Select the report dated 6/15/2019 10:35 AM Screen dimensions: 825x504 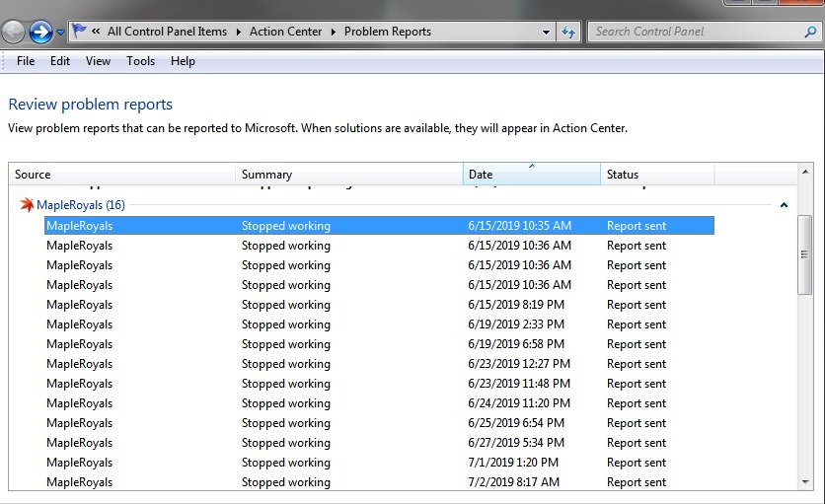coord(379,226)
